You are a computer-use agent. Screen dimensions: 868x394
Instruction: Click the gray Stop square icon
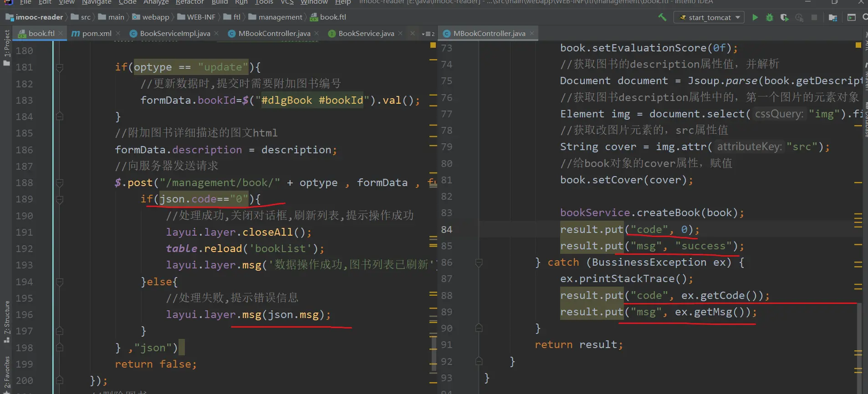(x=814, y=17)
